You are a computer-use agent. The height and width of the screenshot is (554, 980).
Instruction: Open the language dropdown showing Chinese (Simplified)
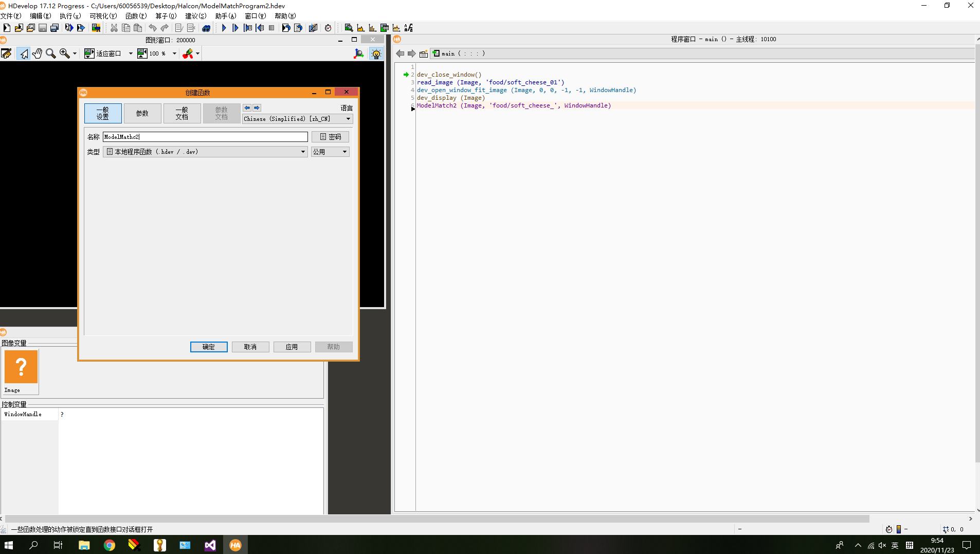(296, 118)
